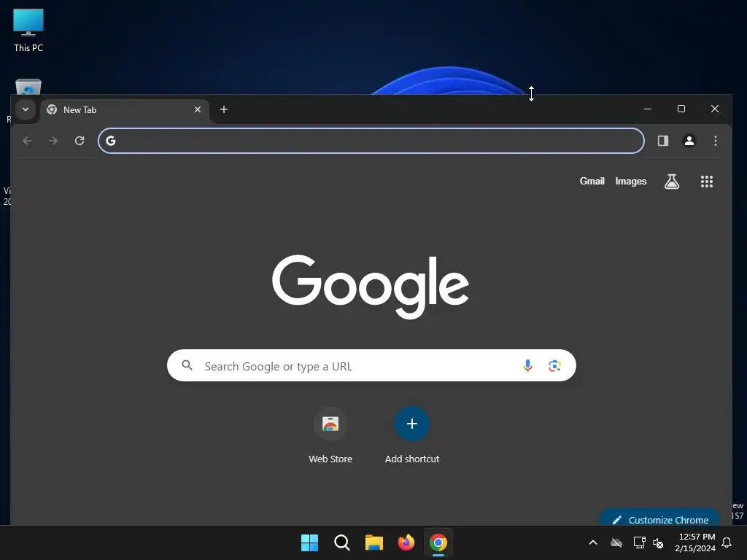Open a new tab with plus button
Viewport: 747px width, 560px height.
(x=224, y=109)
